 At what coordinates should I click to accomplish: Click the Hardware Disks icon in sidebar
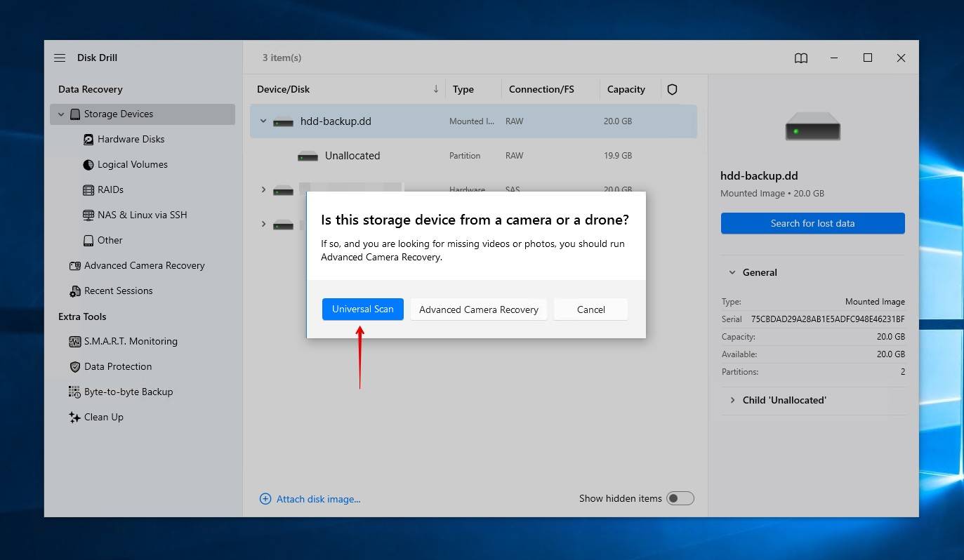click(88, 140)
